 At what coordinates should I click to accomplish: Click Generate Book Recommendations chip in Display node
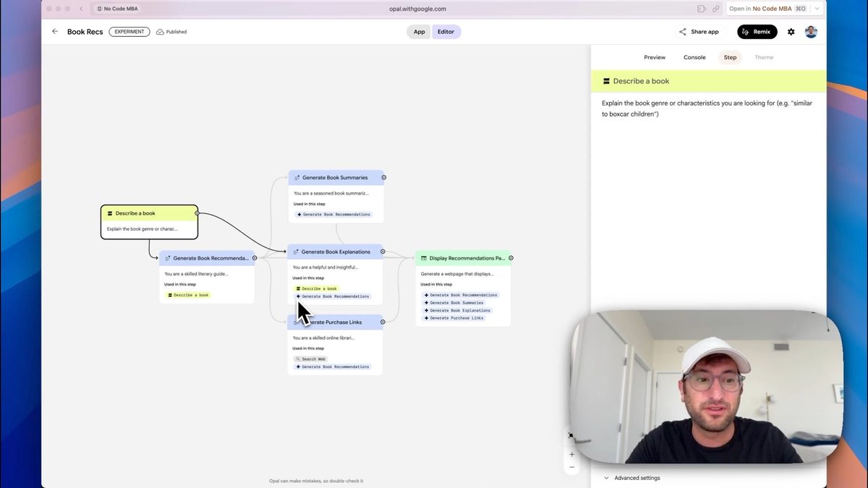[x=461, y=295]
